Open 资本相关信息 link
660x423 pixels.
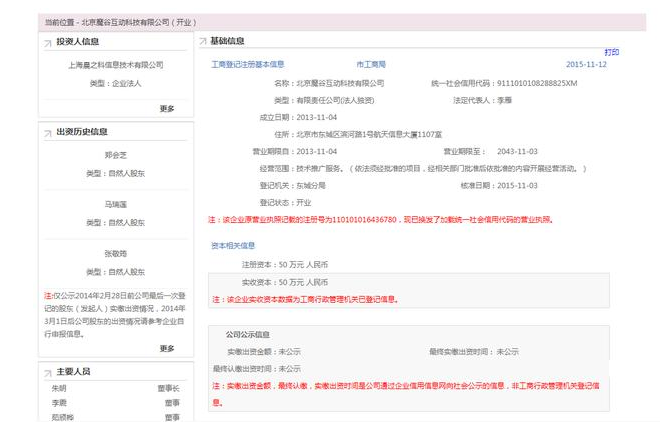tap(233, 245)
